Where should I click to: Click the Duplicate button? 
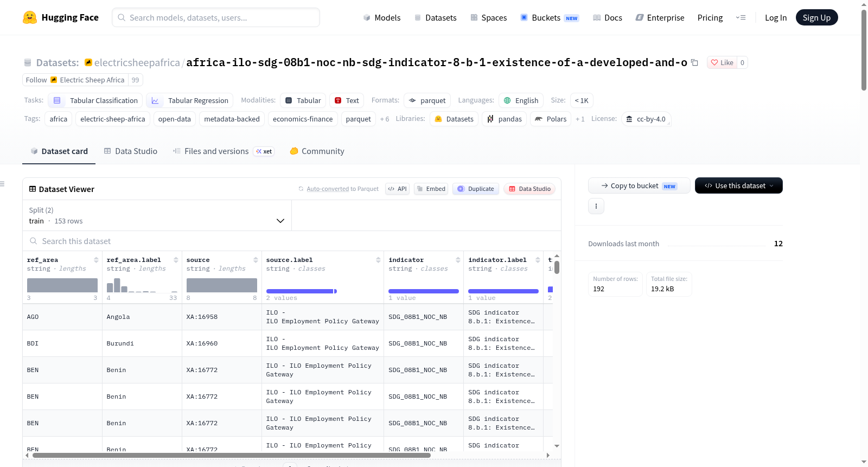coord(476,189)
